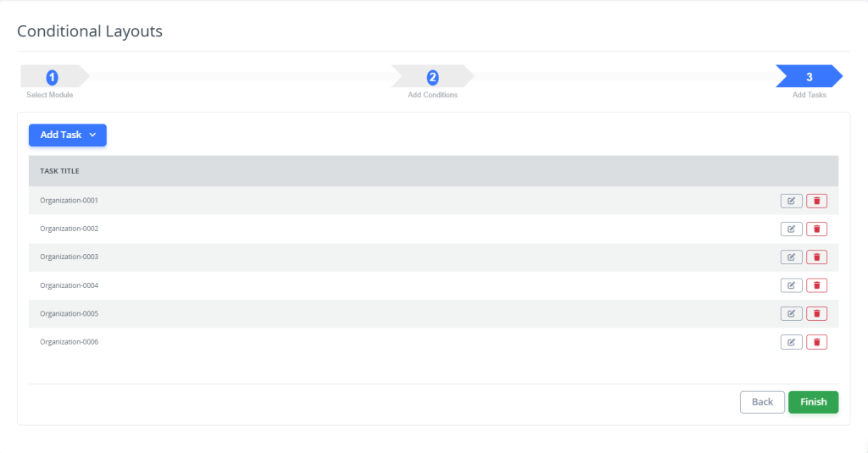Edit the Organization-0004 task
Viewport: 868px width, 453px height.
click(x=791, y=285)
